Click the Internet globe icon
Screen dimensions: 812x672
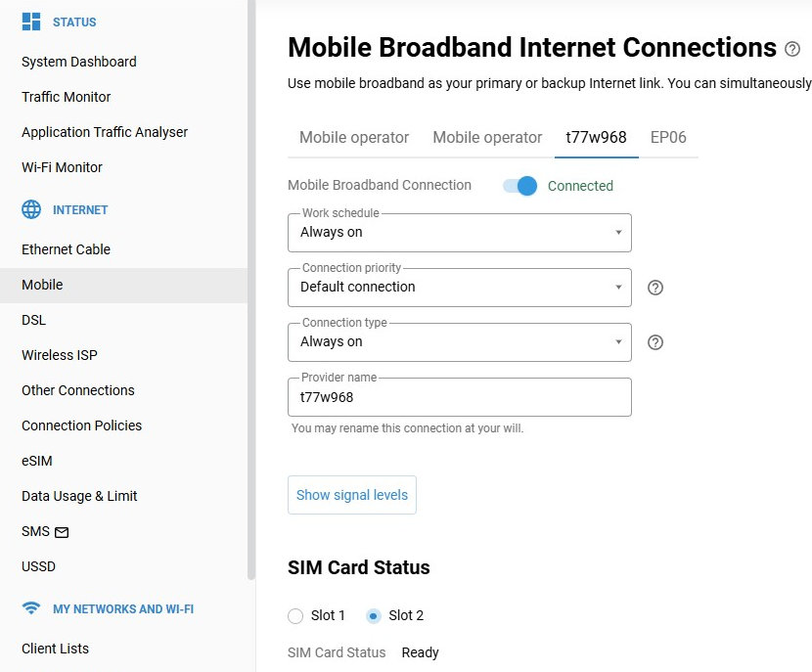[x=31, y=210]
